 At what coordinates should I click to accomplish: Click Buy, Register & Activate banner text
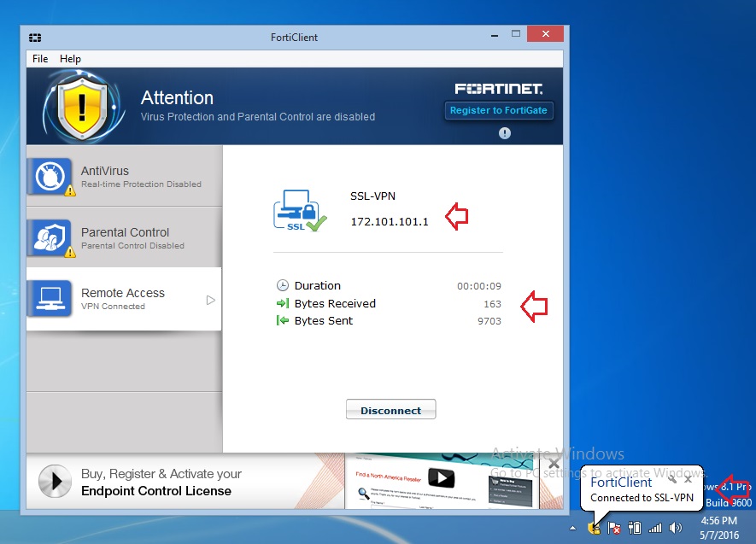[x=161, y=474]
